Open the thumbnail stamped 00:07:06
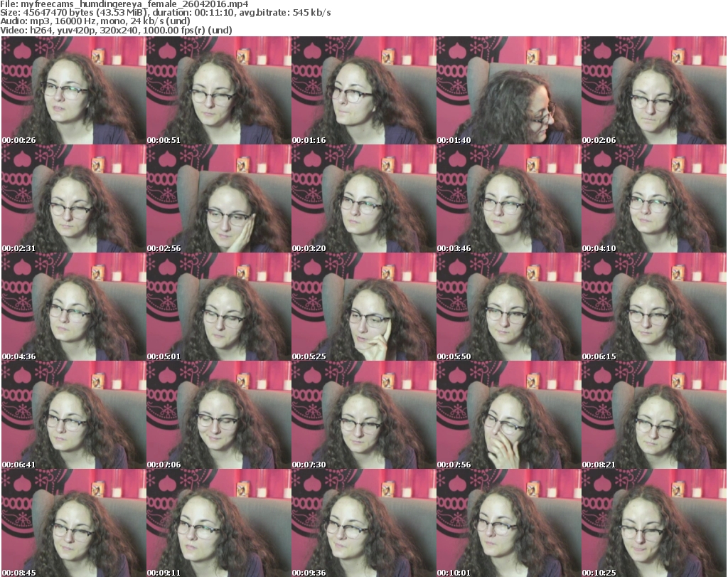 pyautogui.click(x=219, y=415)
